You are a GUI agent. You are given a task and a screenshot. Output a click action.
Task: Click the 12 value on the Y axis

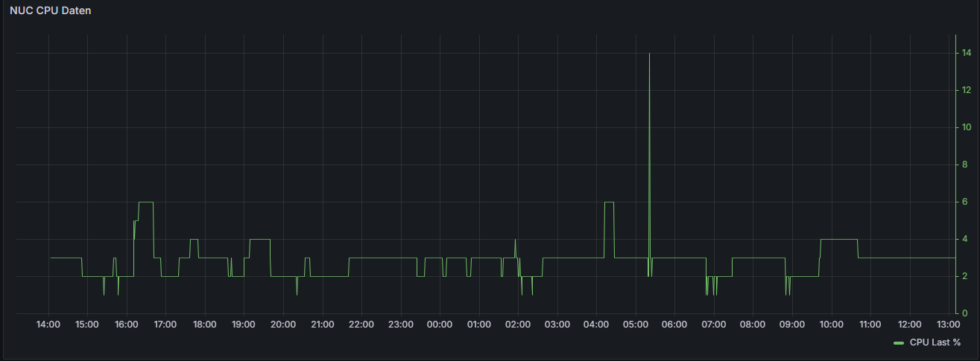coord(966,90)
